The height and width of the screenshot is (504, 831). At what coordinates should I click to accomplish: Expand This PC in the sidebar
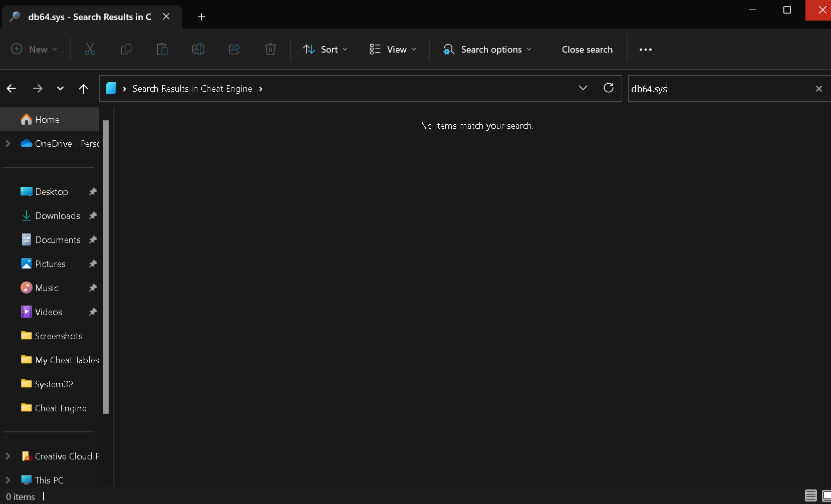point(8,479)
